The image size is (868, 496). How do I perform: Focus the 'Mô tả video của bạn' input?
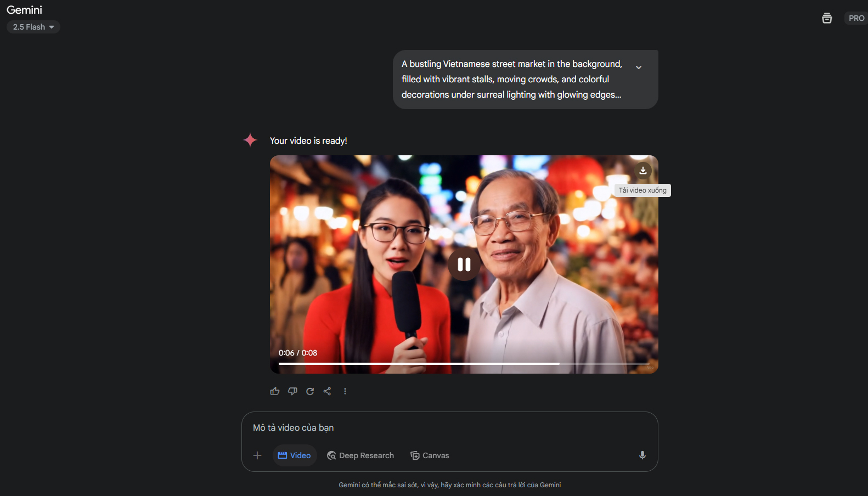[x=450, y=427]
